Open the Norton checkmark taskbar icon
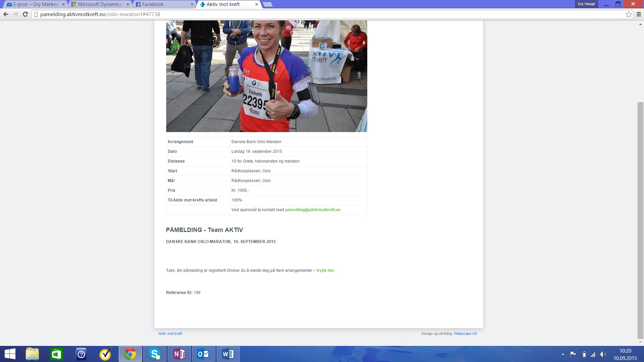This screenshot has width=644, height=362. click(x=105, y=354)
